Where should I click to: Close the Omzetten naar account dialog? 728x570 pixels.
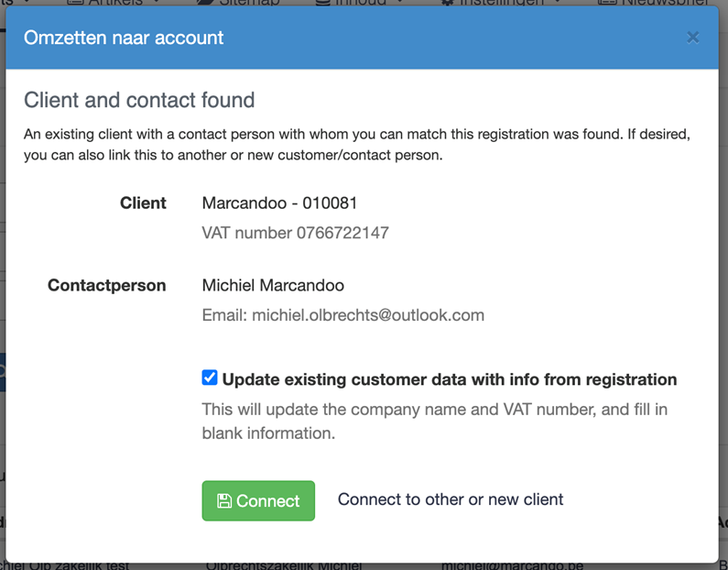pos(692,38)
